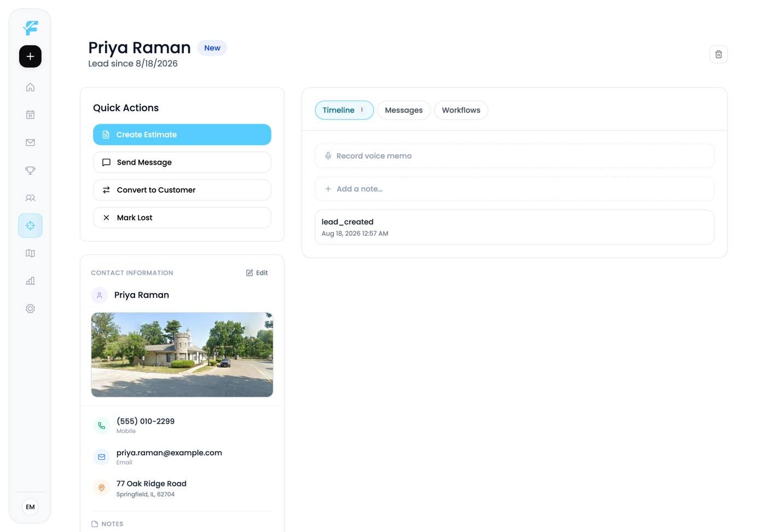Click the Record voice memo field
This screenshot has height=532, width=766.
[x=514, y=156]
